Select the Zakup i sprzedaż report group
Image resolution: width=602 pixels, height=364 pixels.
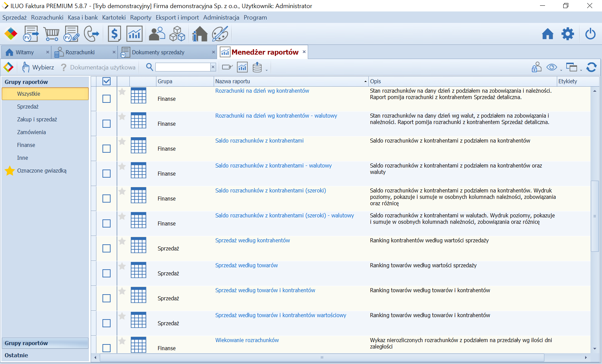tap(37, 119)
